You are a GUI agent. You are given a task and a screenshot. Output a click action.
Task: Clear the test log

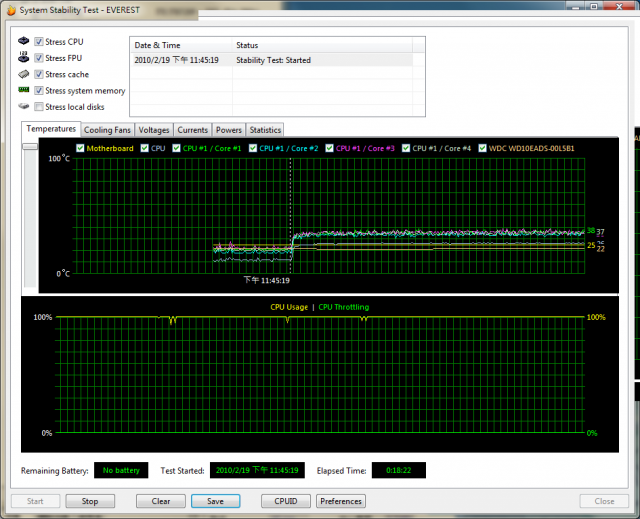161,501
